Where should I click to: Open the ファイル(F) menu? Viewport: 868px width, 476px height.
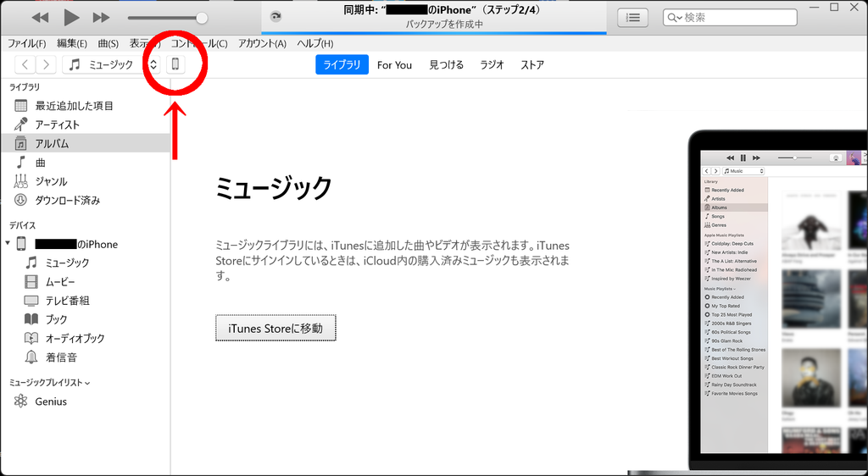(26, 43)
